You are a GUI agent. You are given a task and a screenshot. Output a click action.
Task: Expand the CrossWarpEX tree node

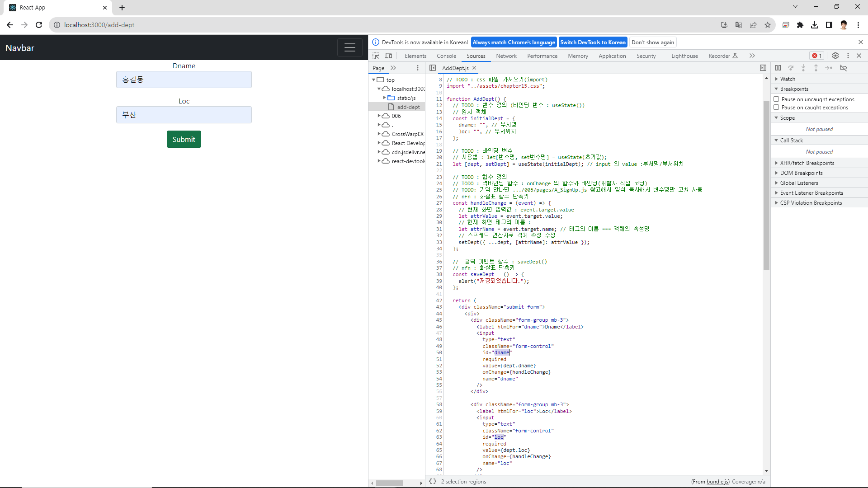(x=379, y=134)
